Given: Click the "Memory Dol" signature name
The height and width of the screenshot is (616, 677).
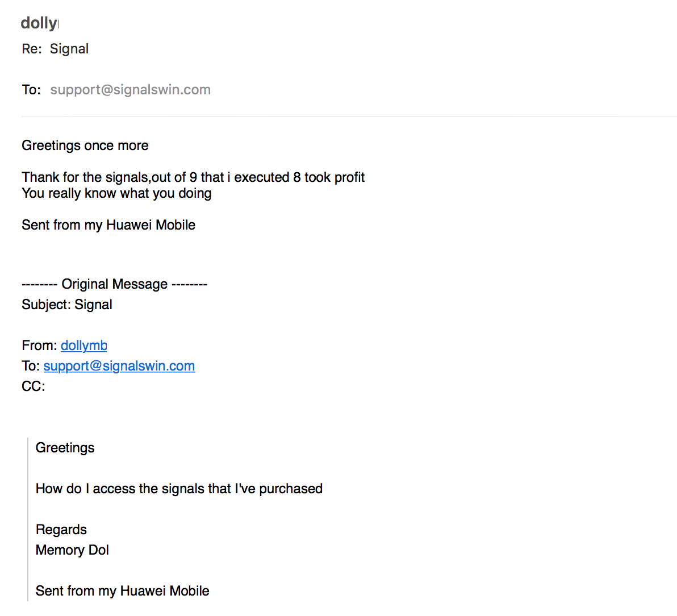Looking at the screenshot, I should pyautogui.click(x=72, y=550).
